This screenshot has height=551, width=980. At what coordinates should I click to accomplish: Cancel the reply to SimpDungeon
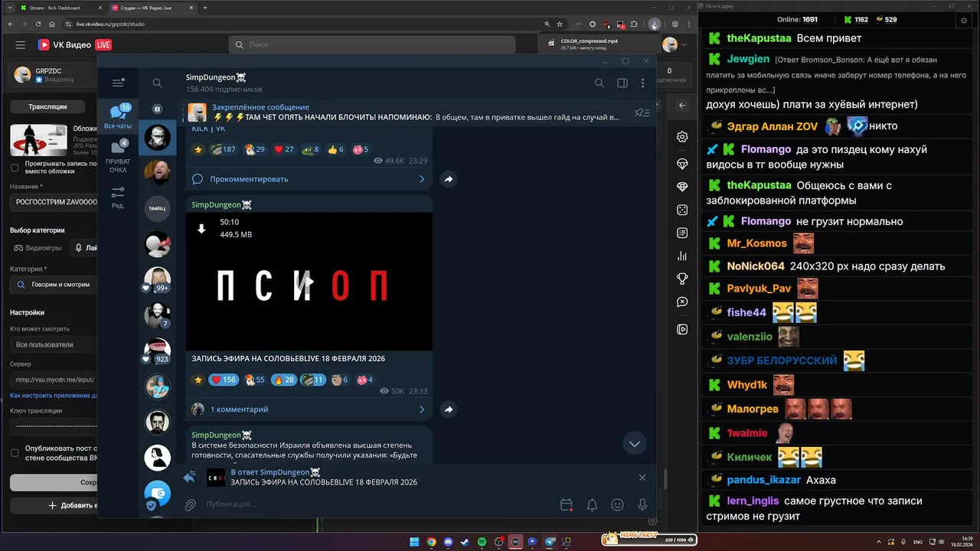point(642,478)
